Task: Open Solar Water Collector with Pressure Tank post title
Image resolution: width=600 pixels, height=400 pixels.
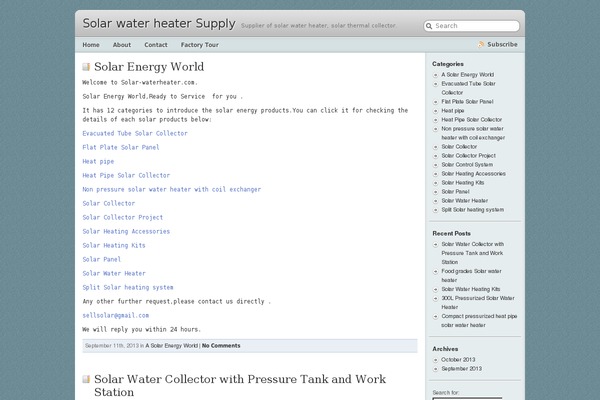Action: tap(240, 385)
